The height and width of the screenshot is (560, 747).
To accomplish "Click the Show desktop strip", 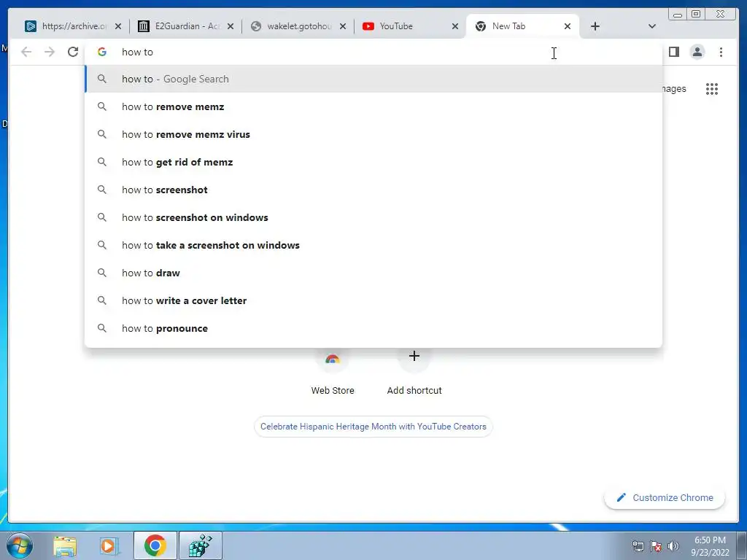I will [743, 545].
